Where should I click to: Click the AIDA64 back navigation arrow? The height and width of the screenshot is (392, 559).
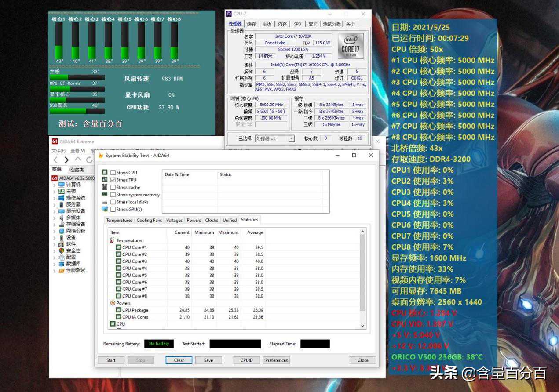pyautogui.click(x=55, y=160)
